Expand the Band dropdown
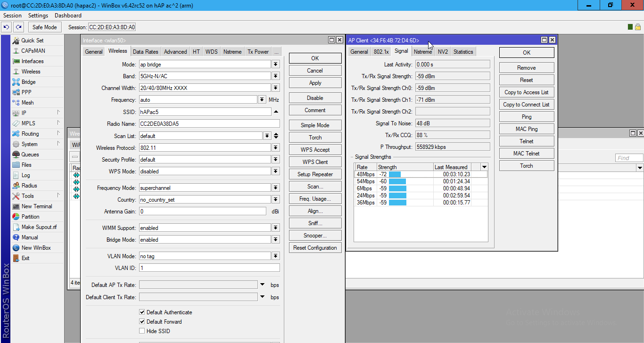Image resolution: width=644 pixels, height=343 pixels. click(276, 76)
